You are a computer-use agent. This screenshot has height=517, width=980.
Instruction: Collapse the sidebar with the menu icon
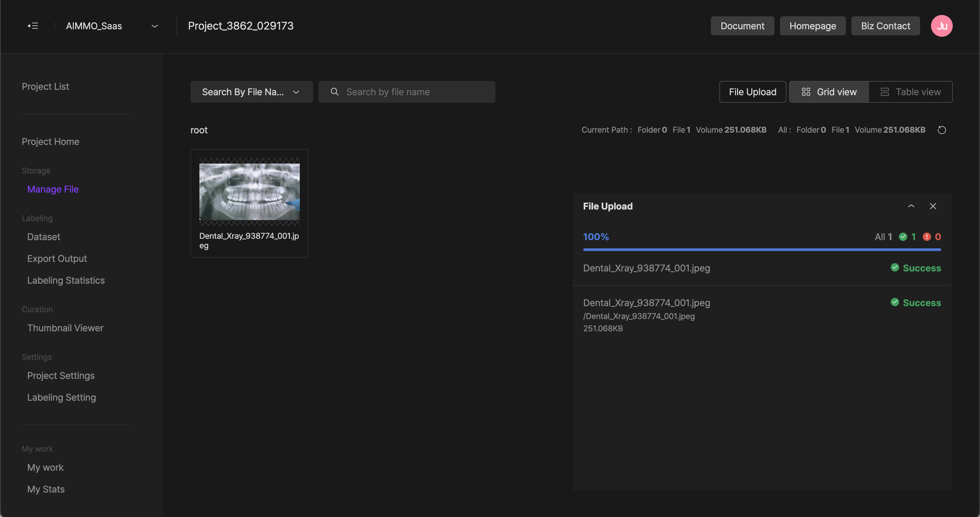click(x=33, y=26)
